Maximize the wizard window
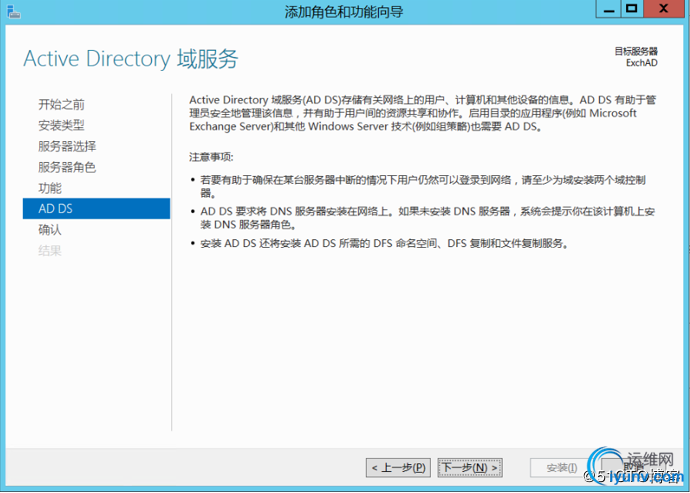Image resolution: width=690 pixels, height=493 pixels. 632,9
